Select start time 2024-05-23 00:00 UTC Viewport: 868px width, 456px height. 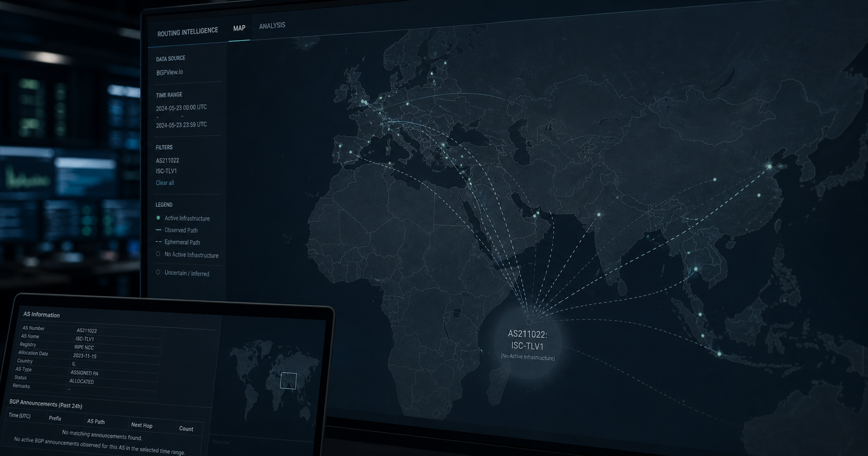(181, 108)
